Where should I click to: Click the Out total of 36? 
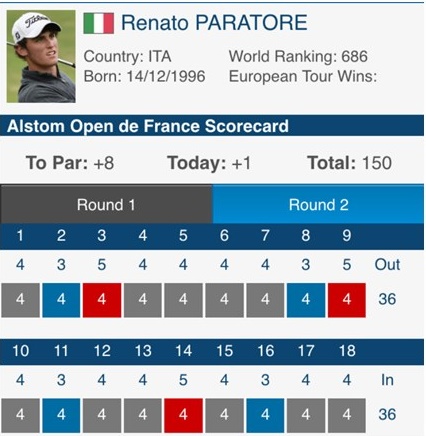coord(387,299)
